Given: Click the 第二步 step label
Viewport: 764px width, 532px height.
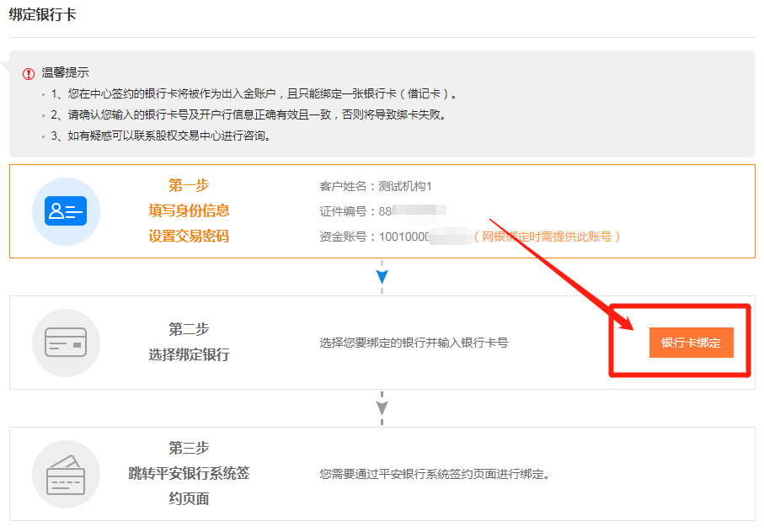Looking at the screenshot, I should coord(189,329).
